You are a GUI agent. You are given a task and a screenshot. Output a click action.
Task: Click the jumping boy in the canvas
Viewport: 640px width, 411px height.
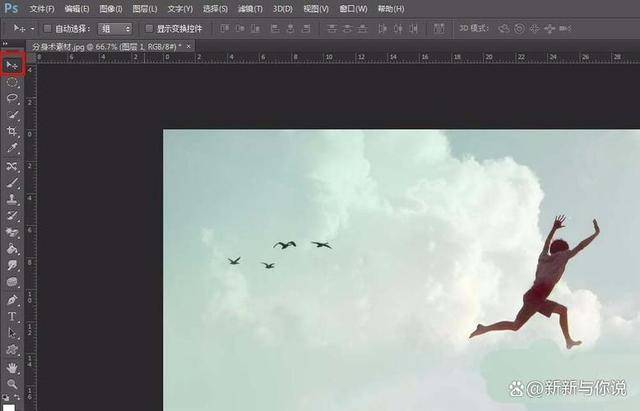541,282
